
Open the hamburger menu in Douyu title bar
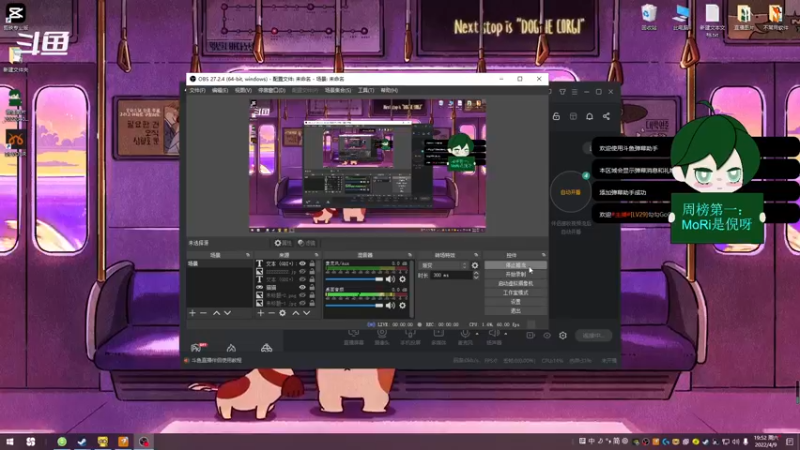[x=574, y=92]
